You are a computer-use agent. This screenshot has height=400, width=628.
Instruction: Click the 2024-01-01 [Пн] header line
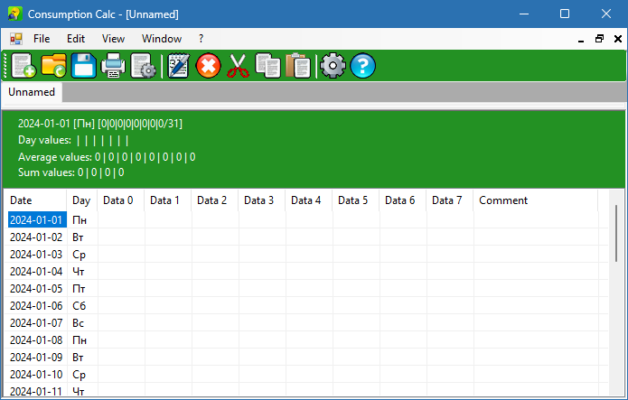[x=100, y=124]
